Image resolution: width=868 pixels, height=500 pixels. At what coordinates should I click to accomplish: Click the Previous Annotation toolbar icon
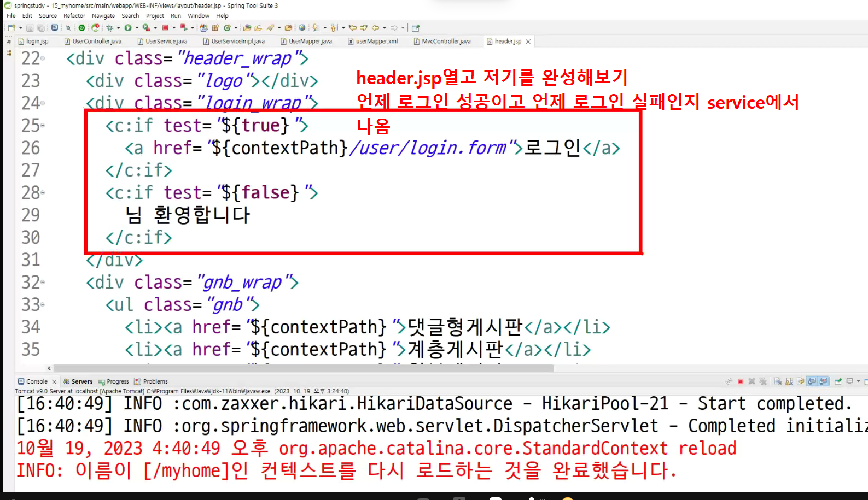[334, 28]
